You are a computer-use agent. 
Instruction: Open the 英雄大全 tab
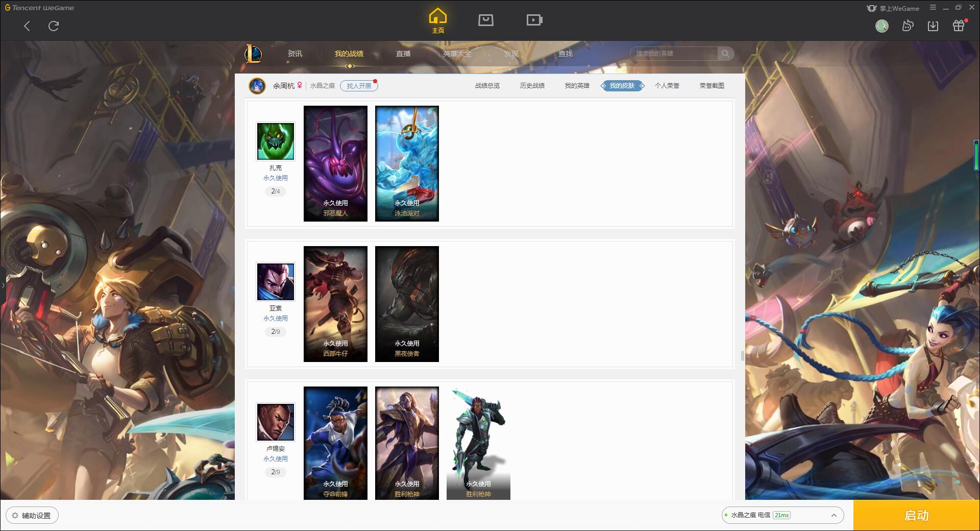click(x=457, y=54)
